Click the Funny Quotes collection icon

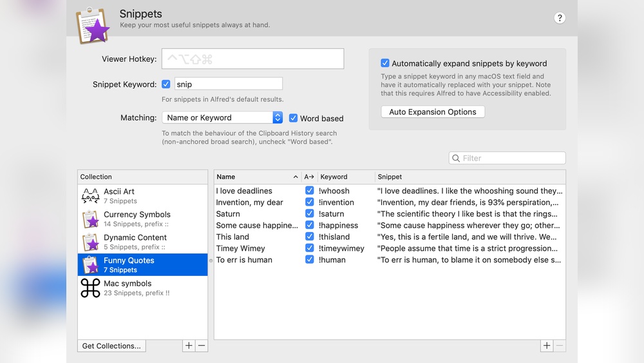(x=90, y=265)
